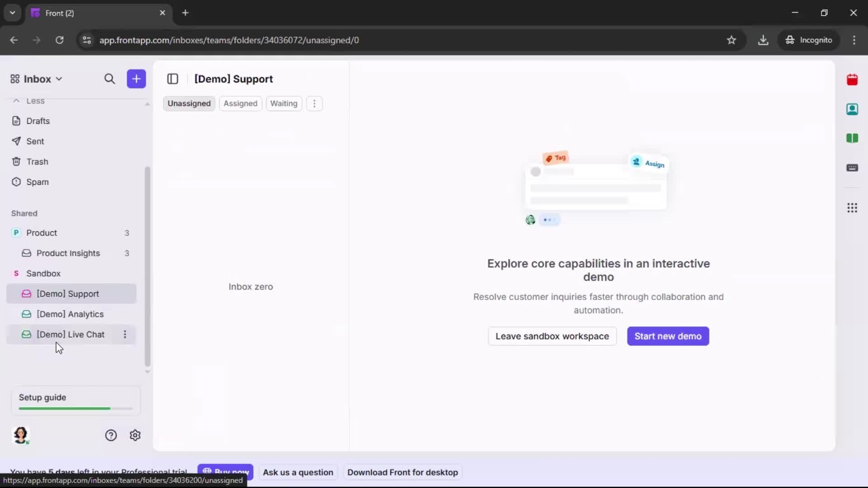Open search in the inbox sidebar
The width and height of the screenshot is (868, 488).
[x=110, y=79]
